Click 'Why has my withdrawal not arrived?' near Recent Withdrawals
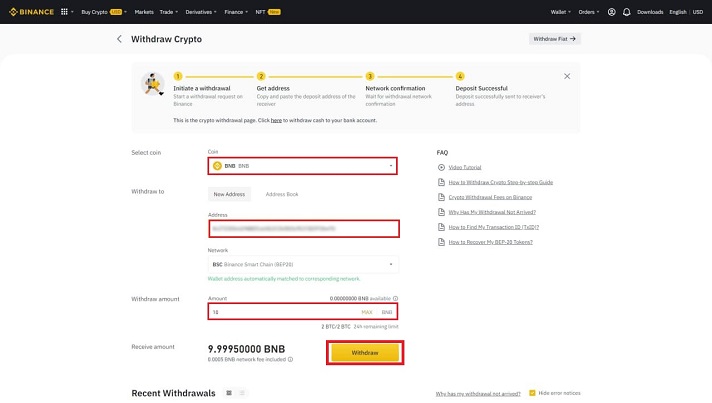This screenshot has width=712, height=403. click(478, 394)
